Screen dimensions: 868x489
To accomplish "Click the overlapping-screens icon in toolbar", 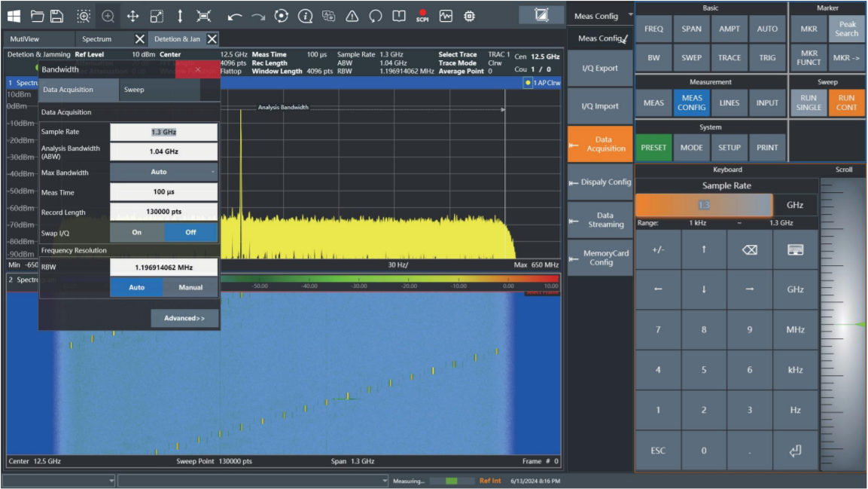I will (329, 16).
